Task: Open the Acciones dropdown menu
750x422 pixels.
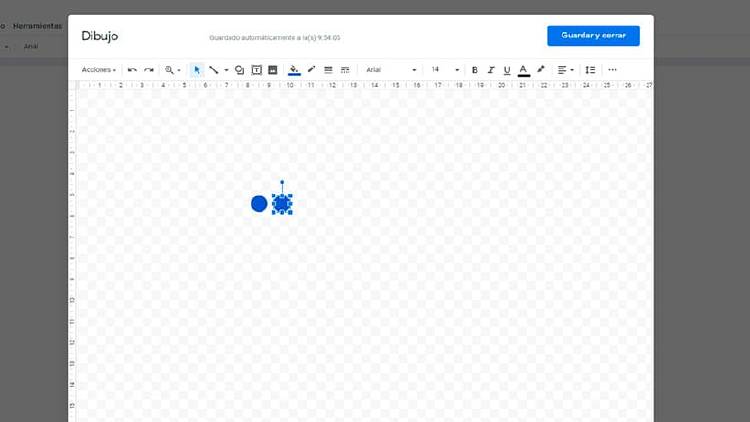Action: pos(98,70)
